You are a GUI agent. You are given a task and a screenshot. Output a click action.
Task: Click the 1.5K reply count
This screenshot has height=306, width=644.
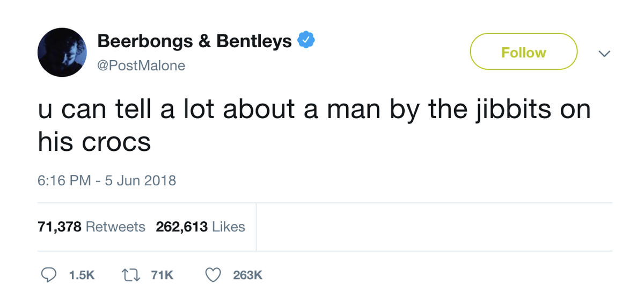point(82,276)
